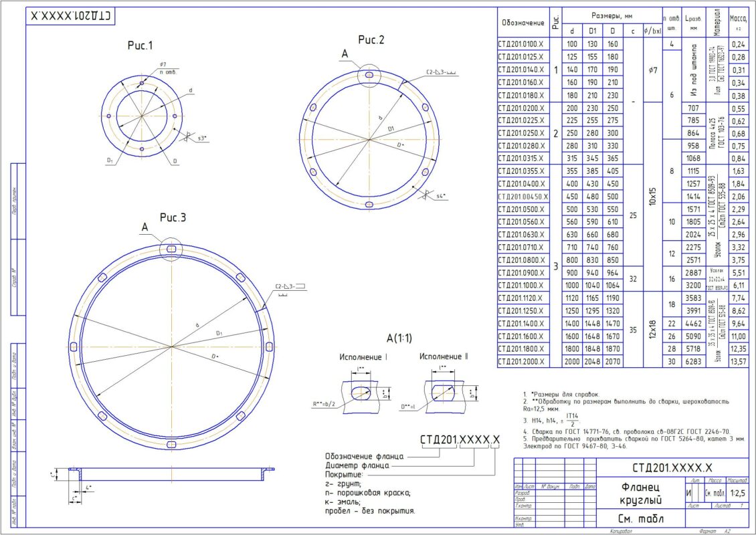Click the "s4*" thickness annotation in Рис.2

point(441,196)
